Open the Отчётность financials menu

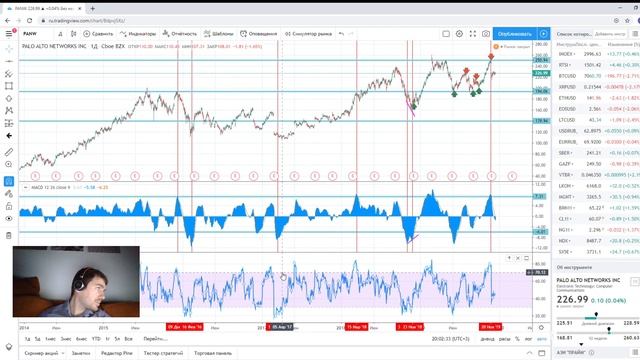pyautogui.click(x=180, y=33)
